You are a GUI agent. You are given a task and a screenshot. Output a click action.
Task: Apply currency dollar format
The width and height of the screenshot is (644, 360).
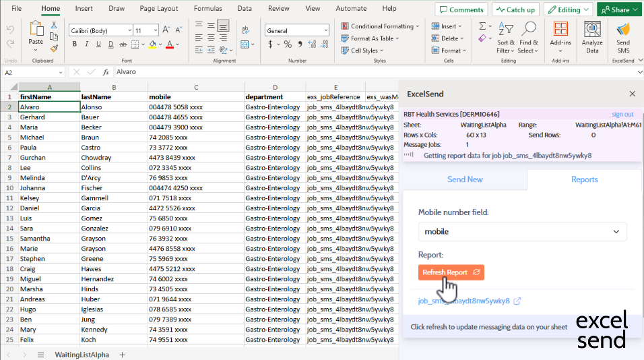tap(270, 44)
